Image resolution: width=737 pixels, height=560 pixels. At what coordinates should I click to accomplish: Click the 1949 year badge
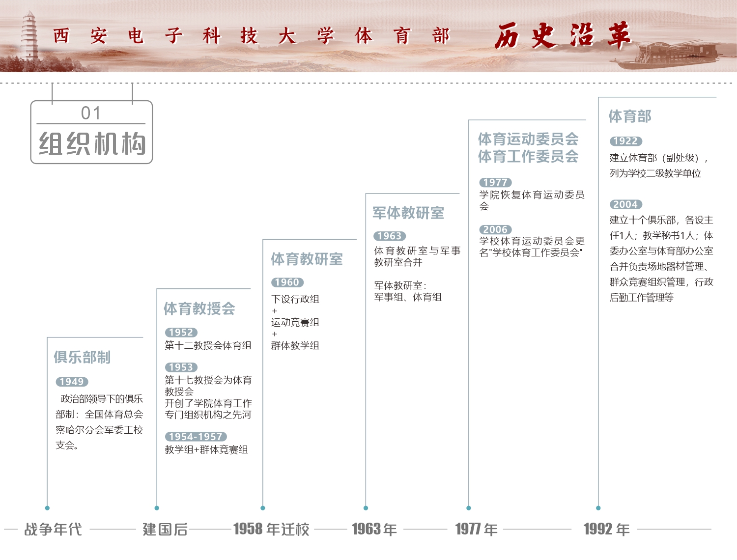pyautogui.click(x=72, y=382)
